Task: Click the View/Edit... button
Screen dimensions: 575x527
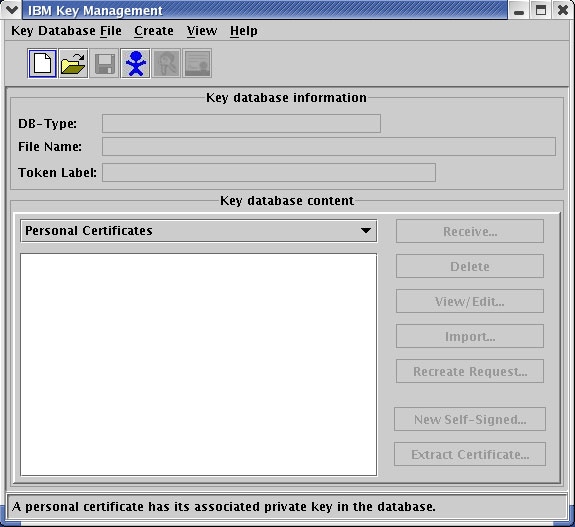Action: click(x=470, y=301)
